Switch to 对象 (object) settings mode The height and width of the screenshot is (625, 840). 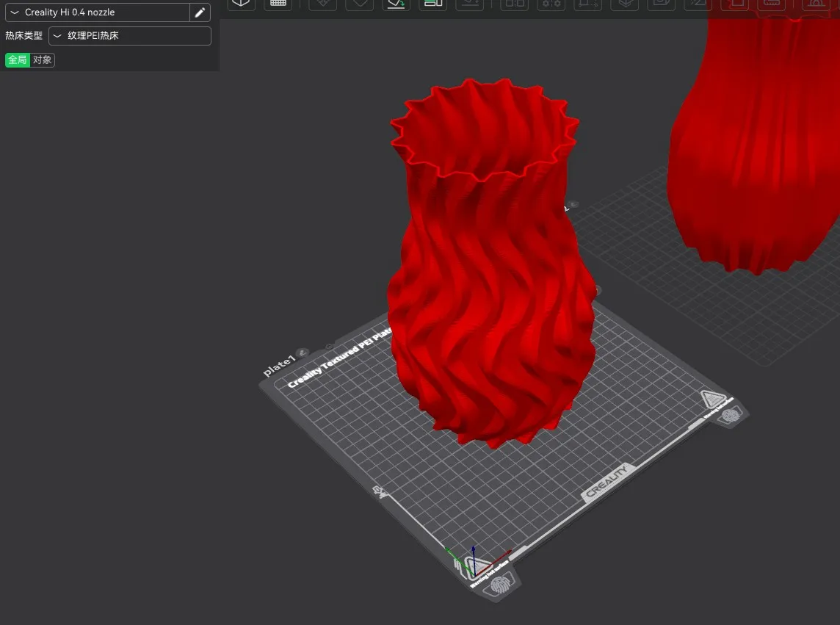click(43, 60)
